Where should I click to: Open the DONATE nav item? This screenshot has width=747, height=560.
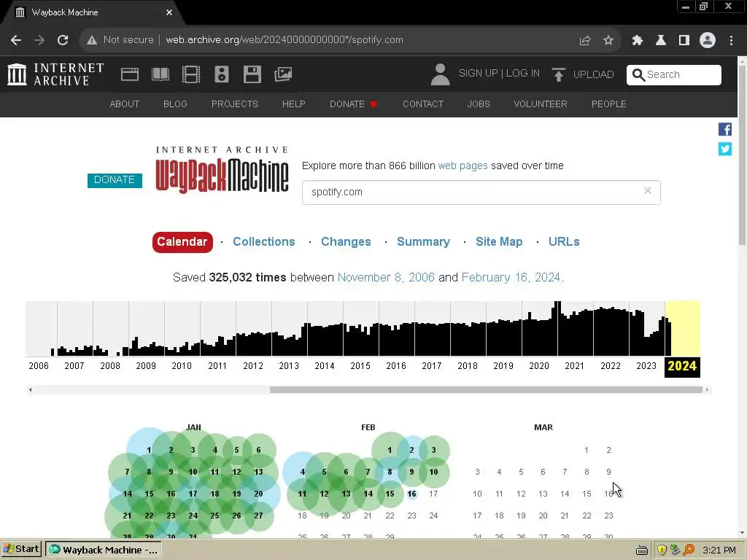[x=353, y=104]
